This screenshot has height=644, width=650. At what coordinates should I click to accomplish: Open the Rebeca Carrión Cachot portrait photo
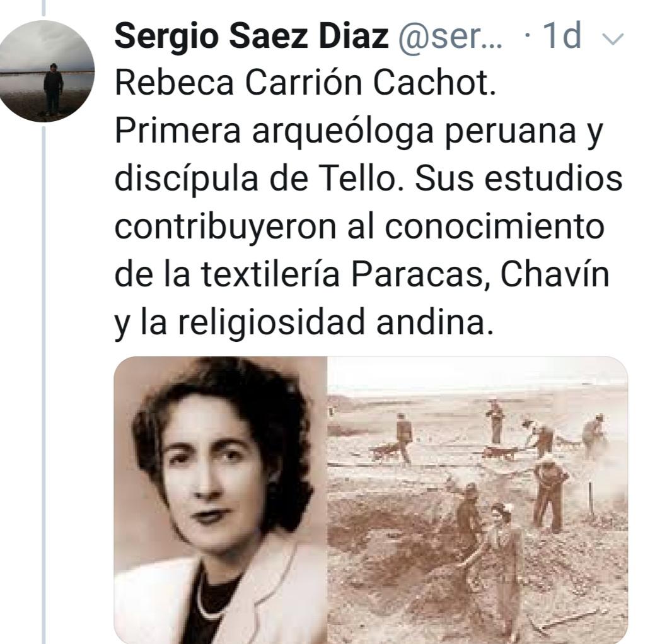(x=221, y=500)
